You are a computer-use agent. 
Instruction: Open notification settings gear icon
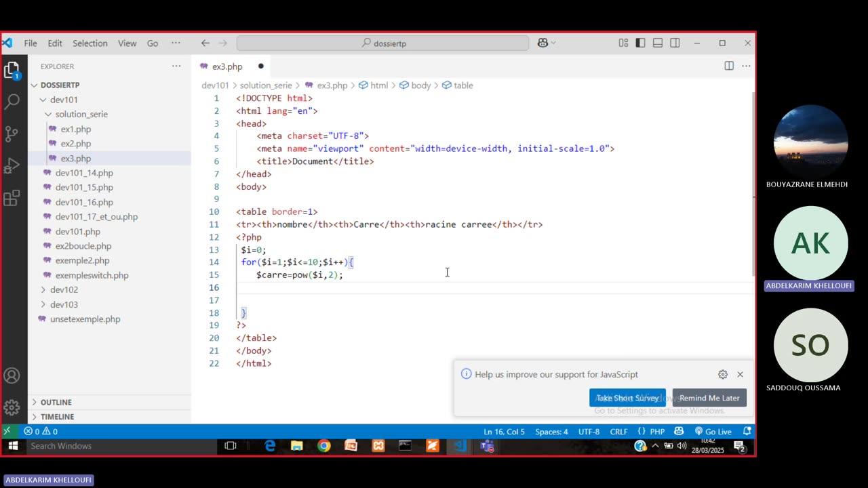[x=723, y=374]
